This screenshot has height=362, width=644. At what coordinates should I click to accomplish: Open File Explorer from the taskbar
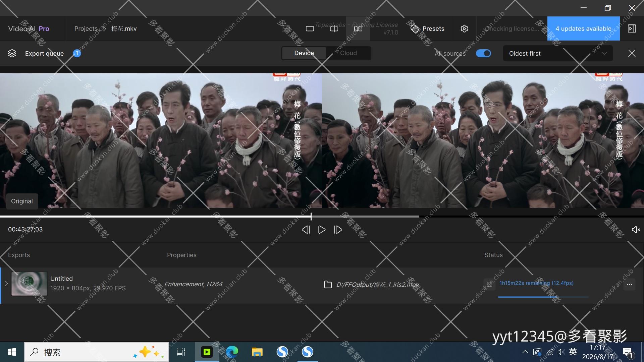257,352
